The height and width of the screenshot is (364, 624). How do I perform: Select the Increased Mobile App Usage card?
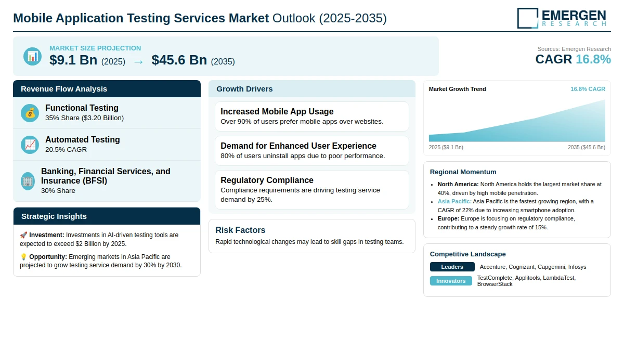[312, 116]
